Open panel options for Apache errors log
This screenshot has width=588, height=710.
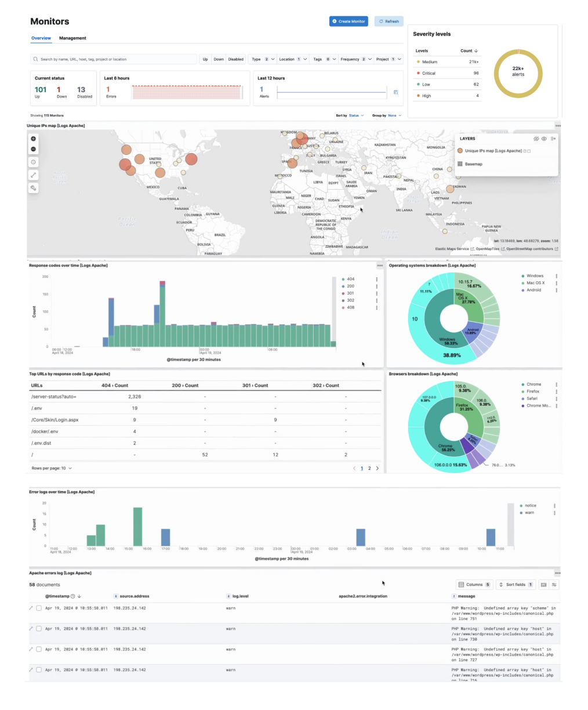(558, 573)
